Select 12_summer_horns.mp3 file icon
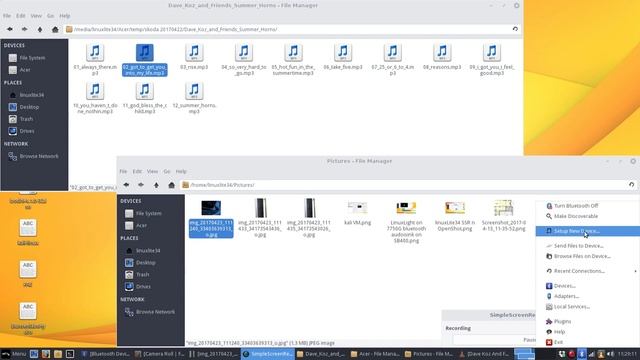640x360 pixels. [x=194, y=90]
